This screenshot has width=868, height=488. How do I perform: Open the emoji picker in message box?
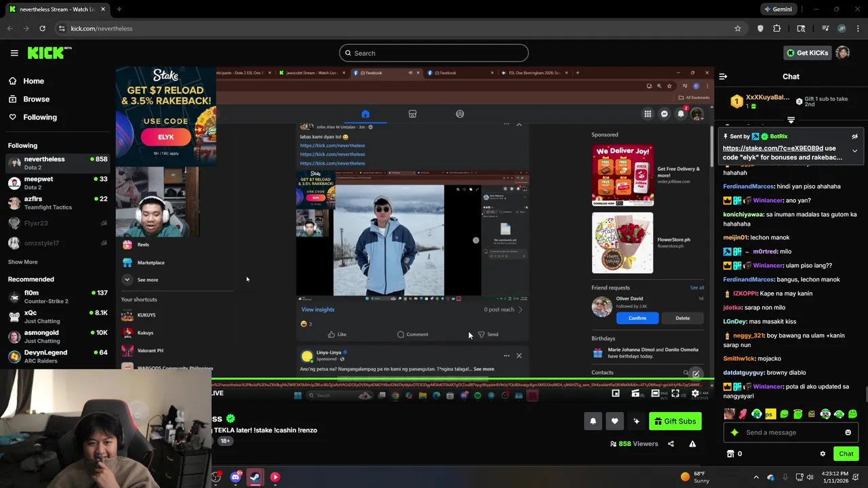point(848,432)
